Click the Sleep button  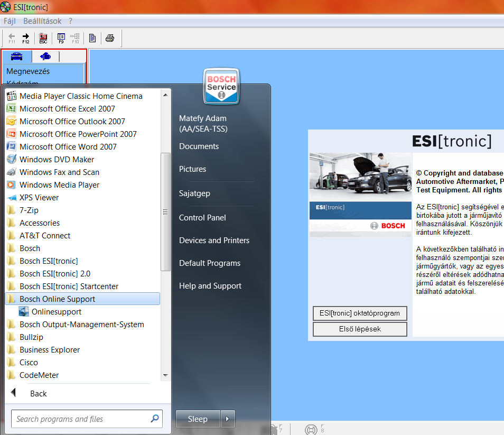tap(198, 419)
